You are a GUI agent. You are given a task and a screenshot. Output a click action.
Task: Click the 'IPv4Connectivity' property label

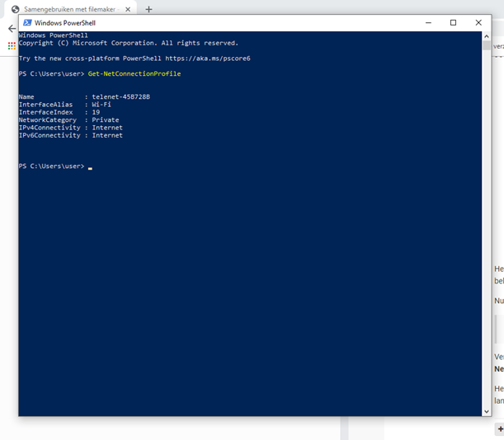pos(49,128)
